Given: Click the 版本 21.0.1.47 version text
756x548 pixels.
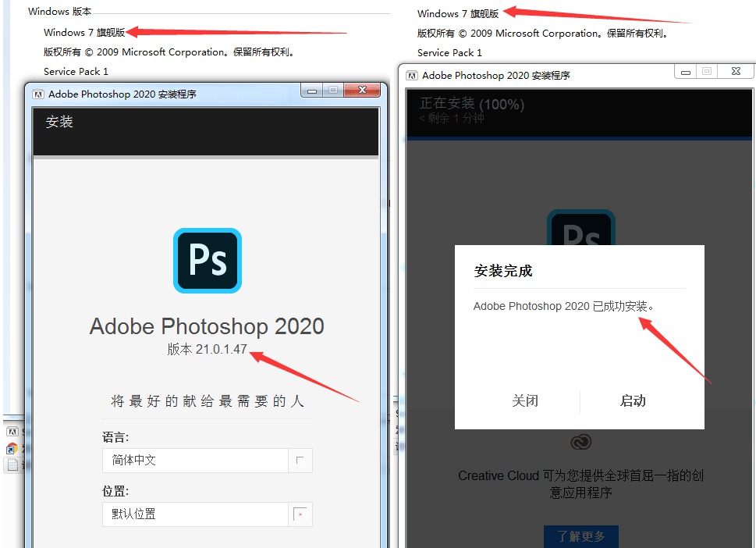Looking at the screenshot, I should click(x=208, y=349).
